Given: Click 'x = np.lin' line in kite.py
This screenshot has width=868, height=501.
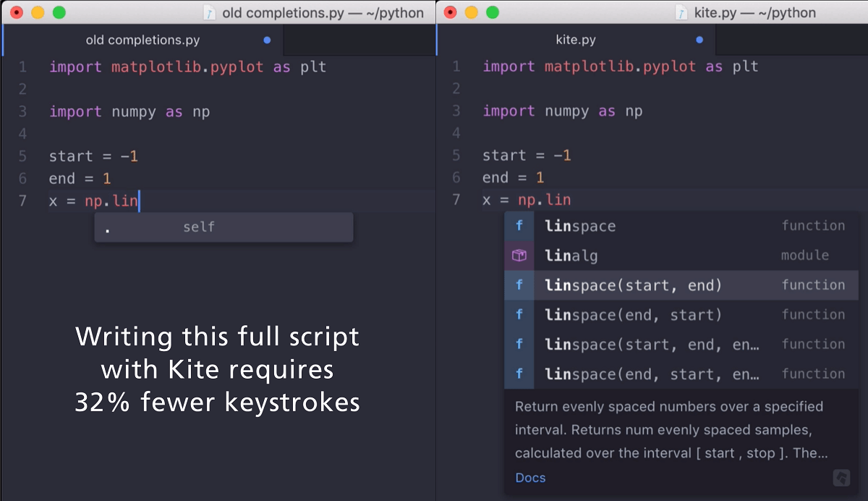Looking at the screenshot, I should (527, 201).
